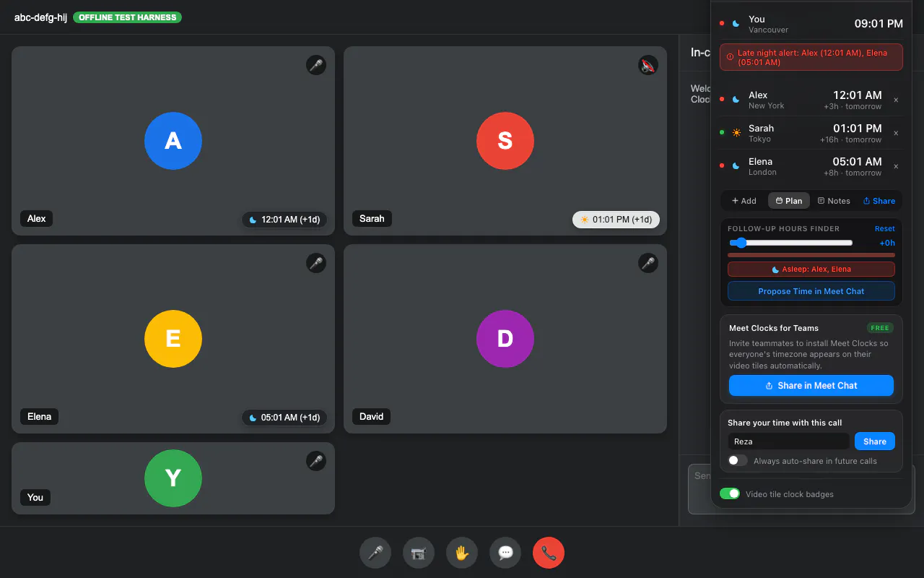This screenshot has width=924, height=578.
Task: Click the Share button beside the name field
Action: pos(875,441)
